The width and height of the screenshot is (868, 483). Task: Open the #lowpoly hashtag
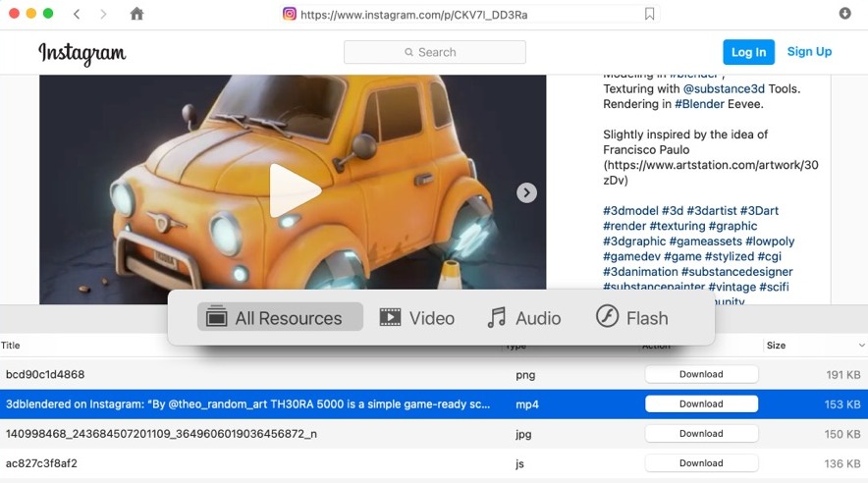pyautogui.click(x=770, y=241)
